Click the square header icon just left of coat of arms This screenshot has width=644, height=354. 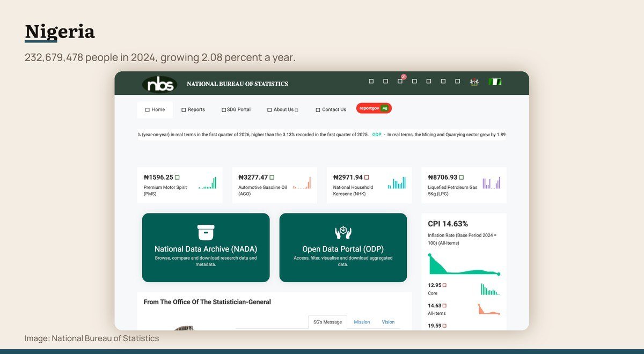(458, 82)
